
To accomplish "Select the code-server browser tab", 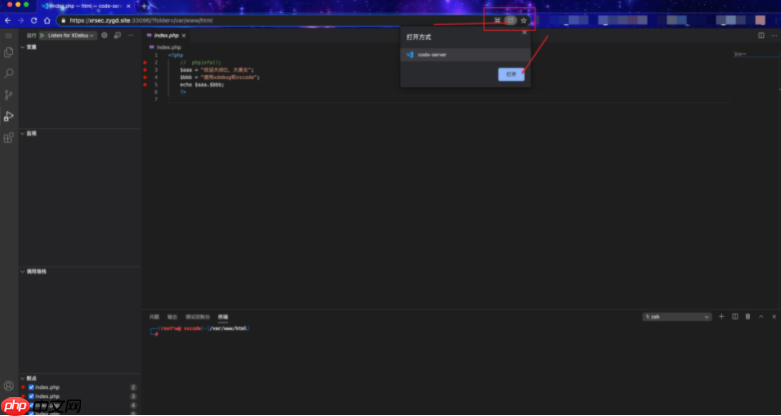I will pyautogui.click(x=85, y=6).
